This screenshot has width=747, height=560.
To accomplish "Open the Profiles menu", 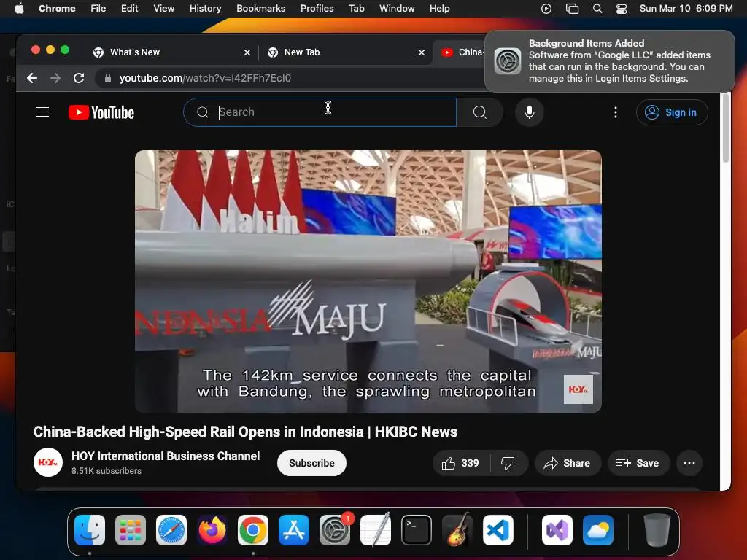I will (x=317, y=8).
